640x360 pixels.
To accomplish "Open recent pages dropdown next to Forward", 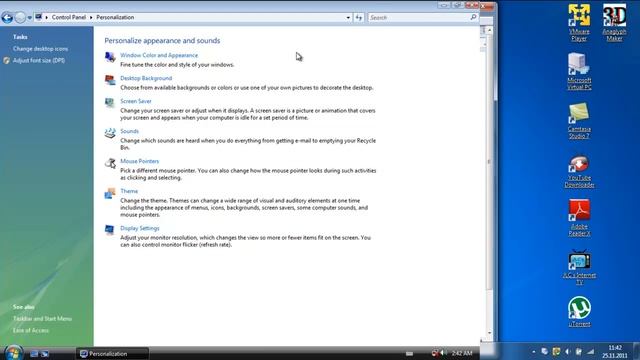I will 29,18.
